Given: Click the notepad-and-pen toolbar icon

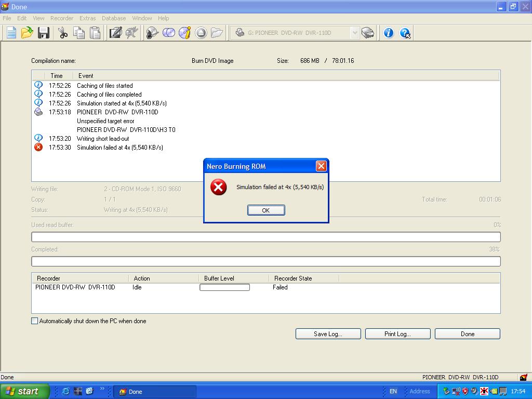Looking at the screenshot, I should point(115,33).
